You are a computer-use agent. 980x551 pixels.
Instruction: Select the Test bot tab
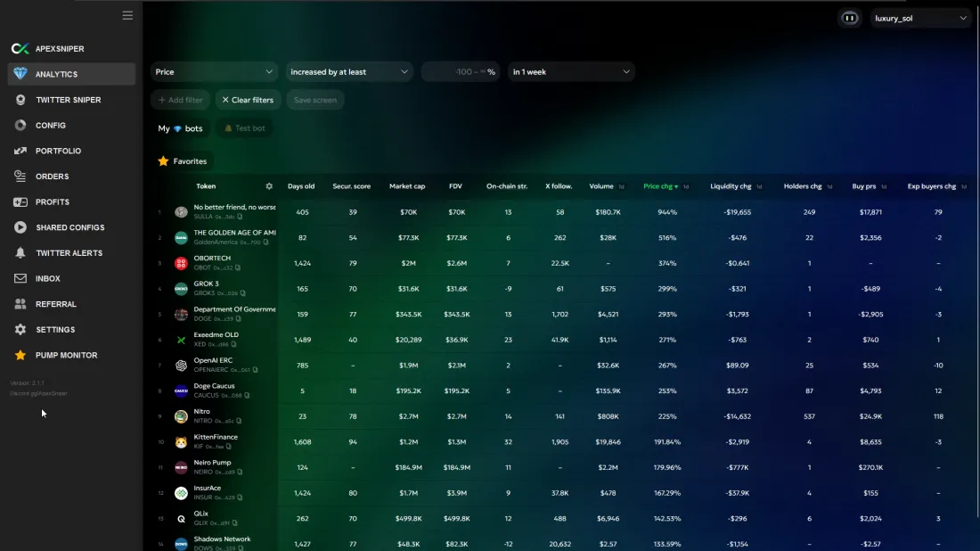pyautogui.click(x=244, y=128)
